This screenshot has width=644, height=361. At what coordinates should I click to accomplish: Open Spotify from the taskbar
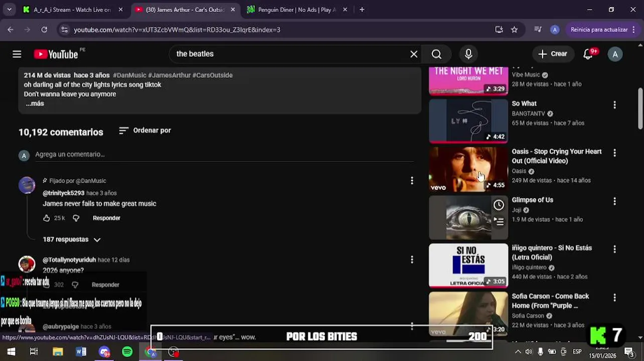(x=127, y=352)
